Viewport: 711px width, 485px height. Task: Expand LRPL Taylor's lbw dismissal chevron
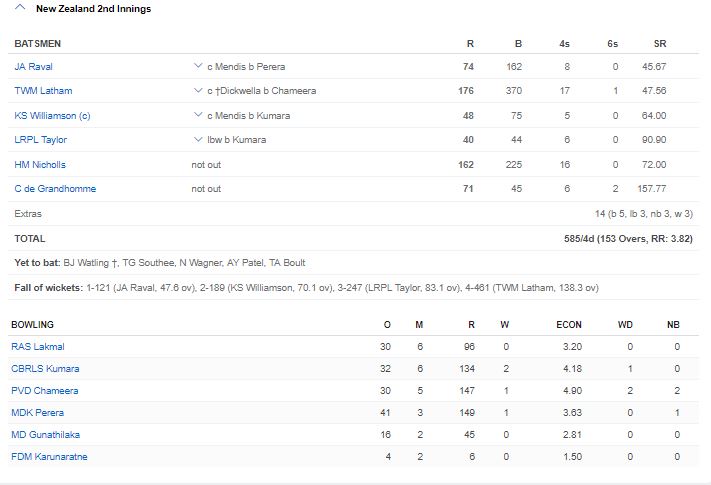coord(198,140)
